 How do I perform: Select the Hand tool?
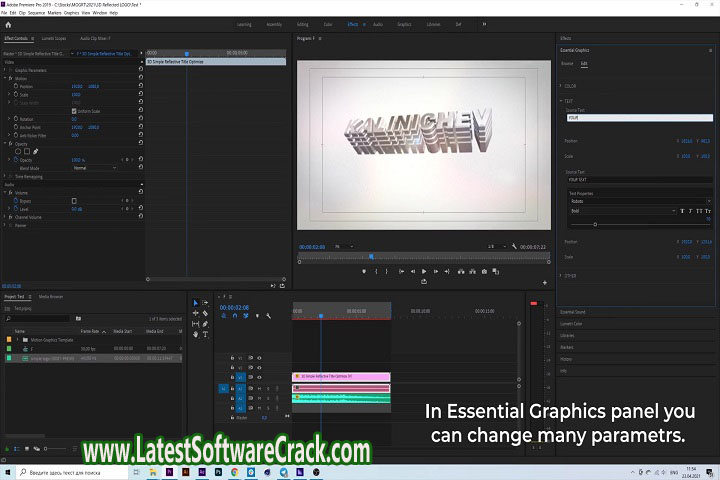click(x=196, y=334)
